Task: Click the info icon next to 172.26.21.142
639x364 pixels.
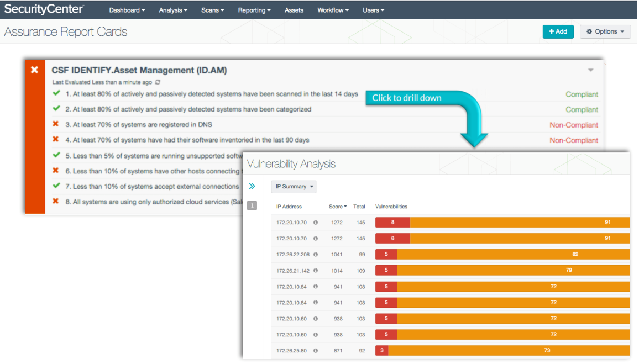Action: (316, 271)
